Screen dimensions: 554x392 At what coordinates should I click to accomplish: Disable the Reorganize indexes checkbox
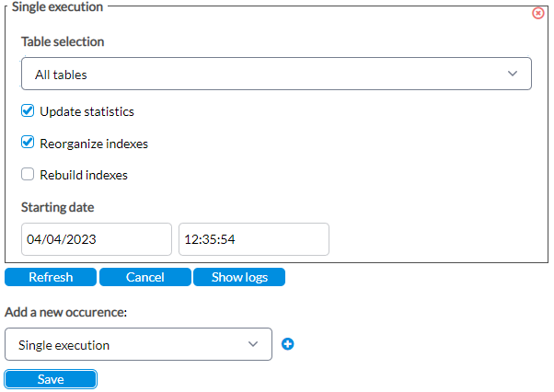[x=28, y=143]
